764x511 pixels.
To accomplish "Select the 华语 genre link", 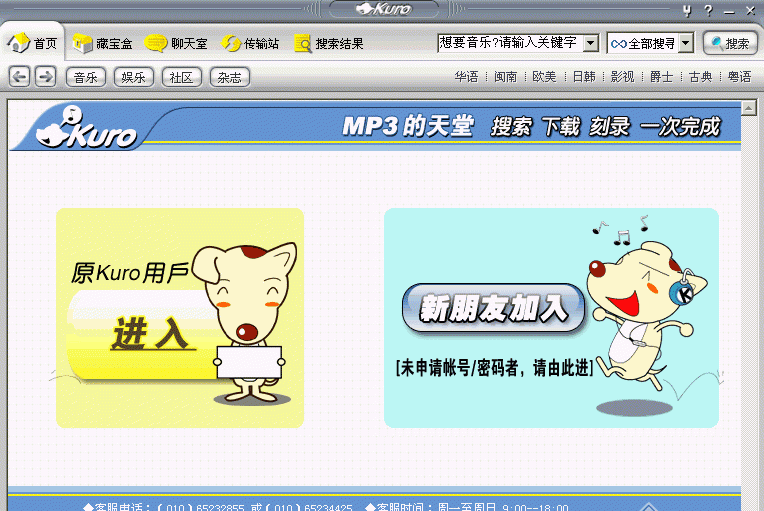I will (x=466, y=77).
